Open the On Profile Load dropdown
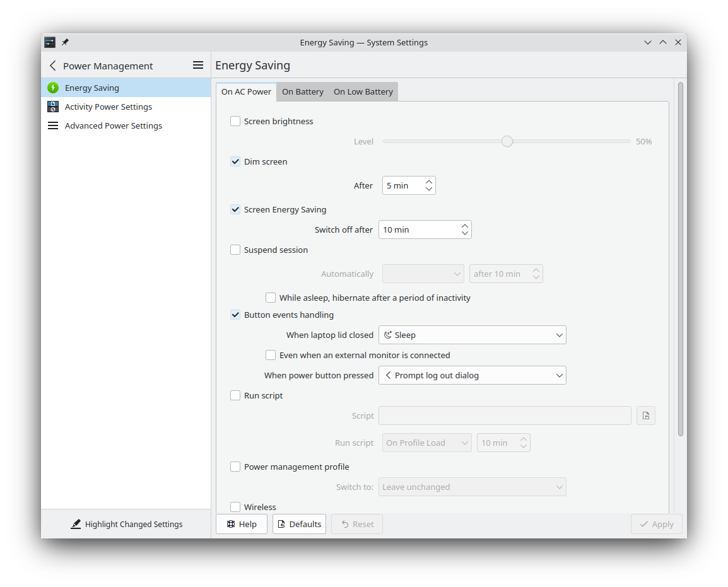This screenshot has width=728, height=587. tap(426, 443)
